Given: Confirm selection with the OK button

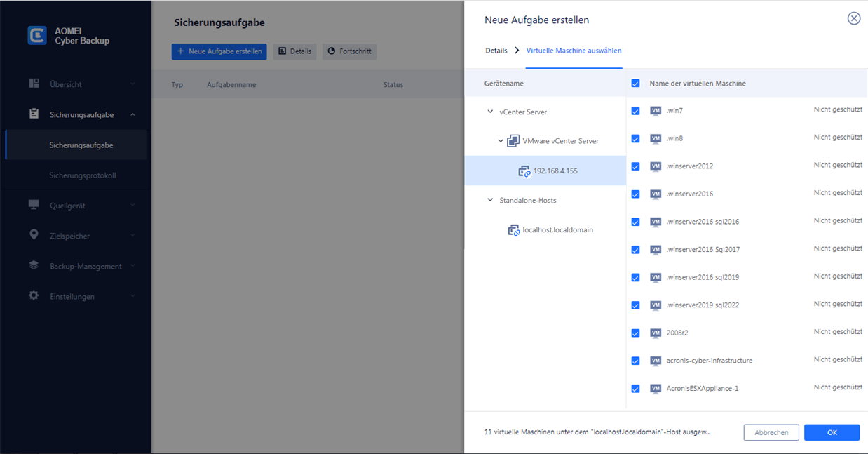Looking at the screenshot, I should (x=832, y=432).
